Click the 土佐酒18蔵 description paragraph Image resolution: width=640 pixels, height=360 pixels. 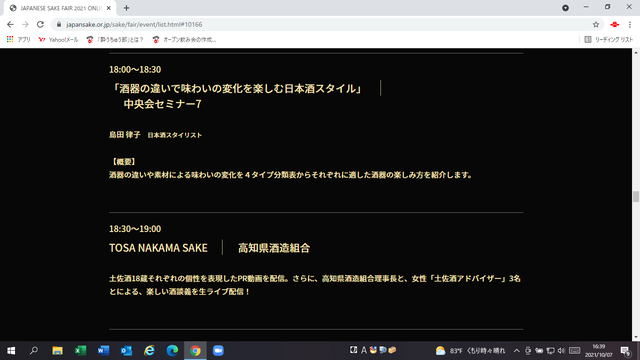[x=315, y=285]
